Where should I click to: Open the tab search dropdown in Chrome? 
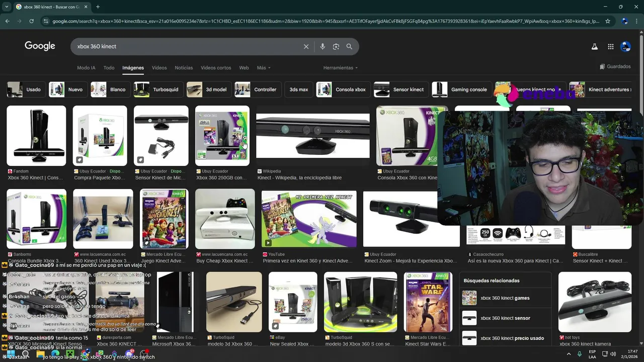[x=7, y=7]
